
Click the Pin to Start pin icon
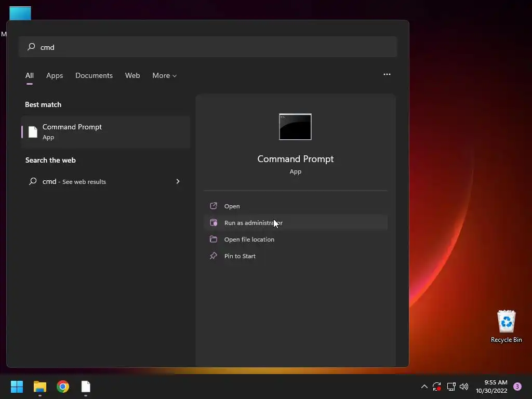(214, 256)
